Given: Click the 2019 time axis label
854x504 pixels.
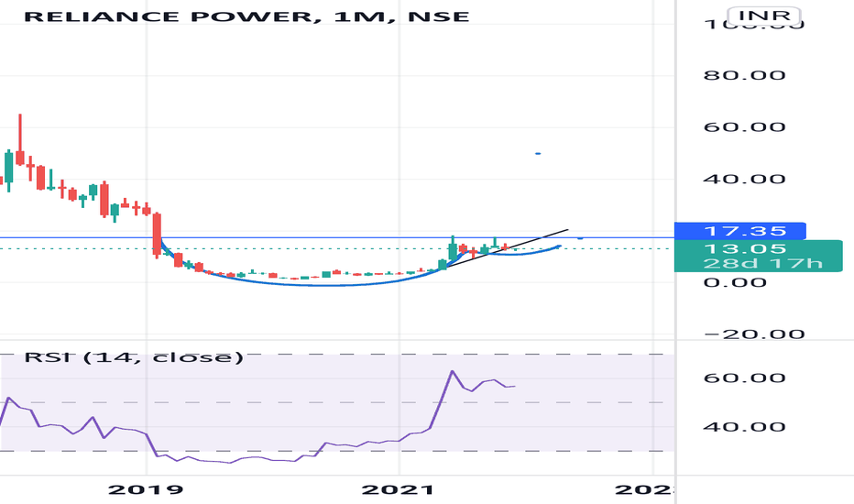Looking at the screenshot, I should coord(146,489).
